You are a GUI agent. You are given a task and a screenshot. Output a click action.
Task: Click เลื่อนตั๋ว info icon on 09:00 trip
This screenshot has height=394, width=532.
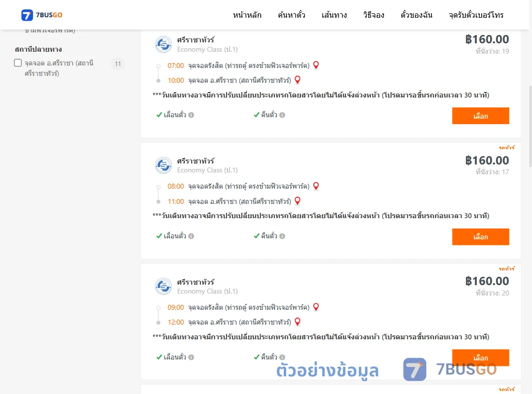point(191,358)
